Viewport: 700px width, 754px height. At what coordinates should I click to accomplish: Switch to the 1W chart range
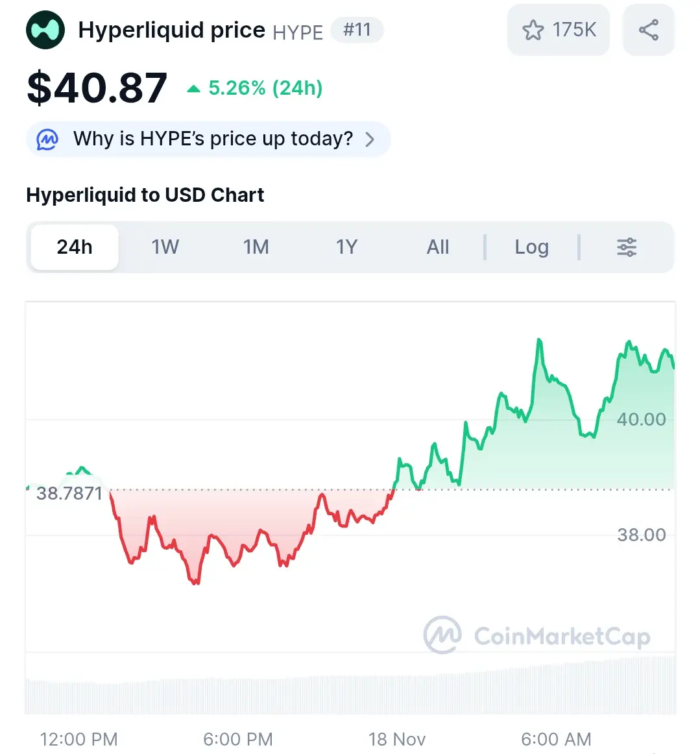click(x=165, y=247)
